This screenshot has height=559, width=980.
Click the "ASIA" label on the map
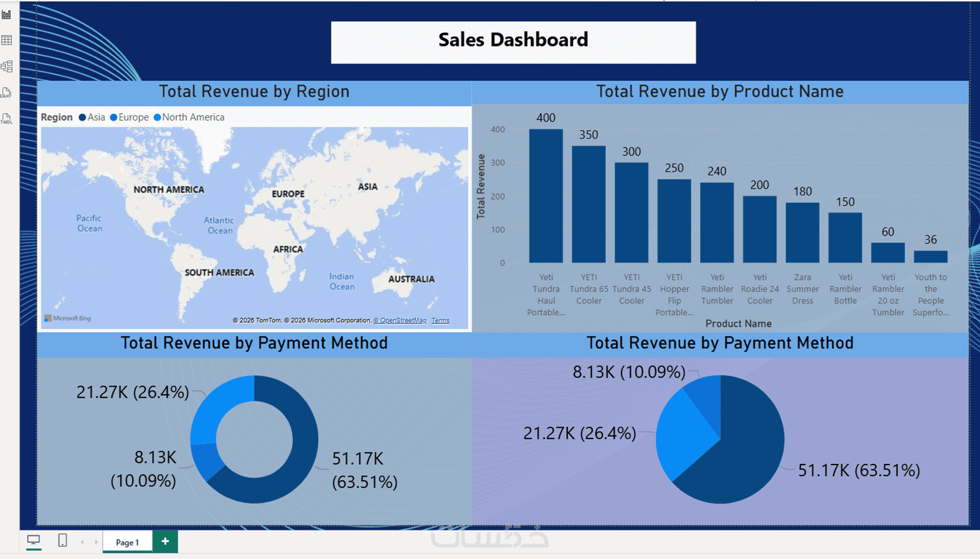368,187
